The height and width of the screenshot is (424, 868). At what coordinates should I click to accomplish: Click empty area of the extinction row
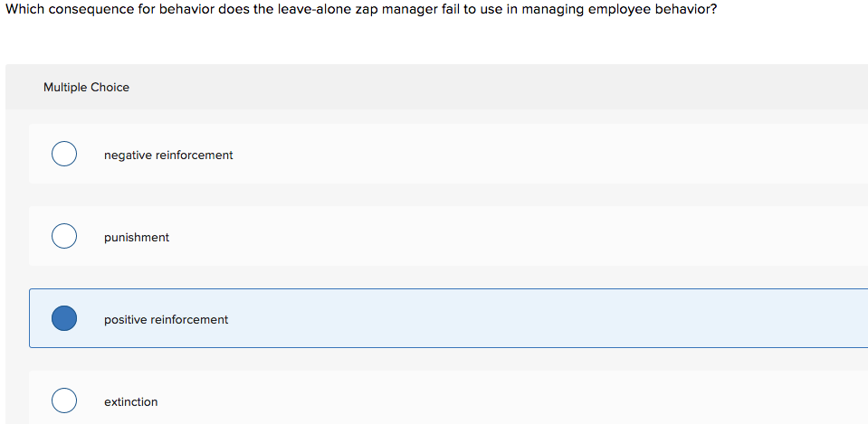point(543,400)
